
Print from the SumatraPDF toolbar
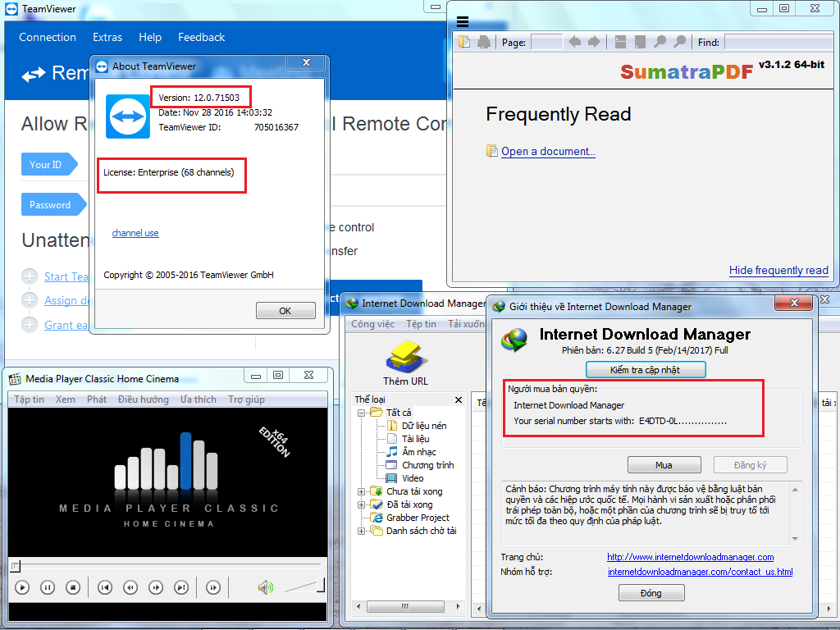tap(484, 42)
